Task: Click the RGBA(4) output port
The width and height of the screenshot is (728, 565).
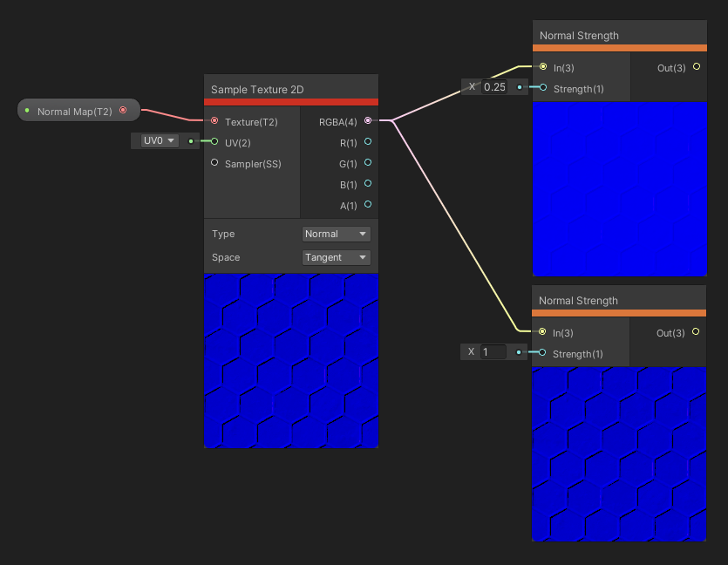Action: (x=367, y=120)
